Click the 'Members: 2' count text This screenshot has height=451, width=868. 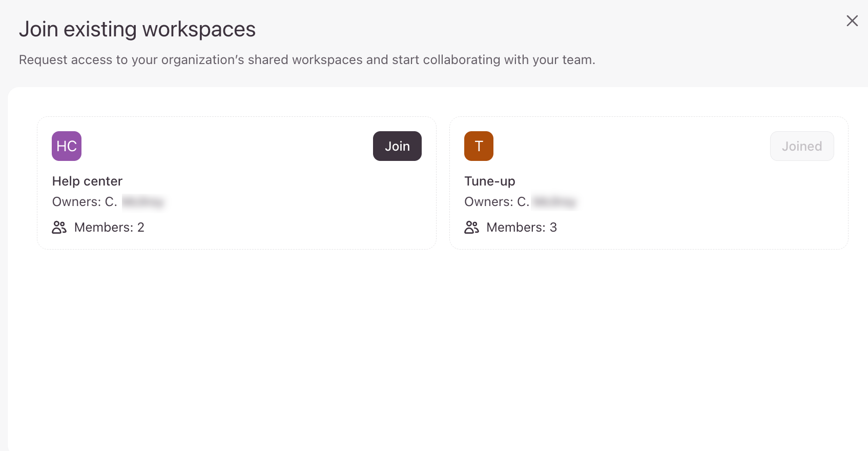[x=109, y=228]
